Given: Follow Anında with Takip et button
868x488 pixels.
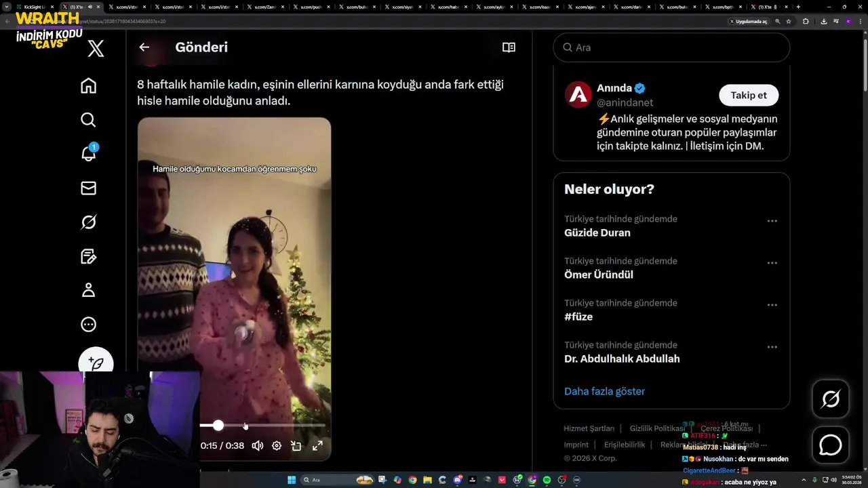Looking at the screenshot, I should point(749,95).
